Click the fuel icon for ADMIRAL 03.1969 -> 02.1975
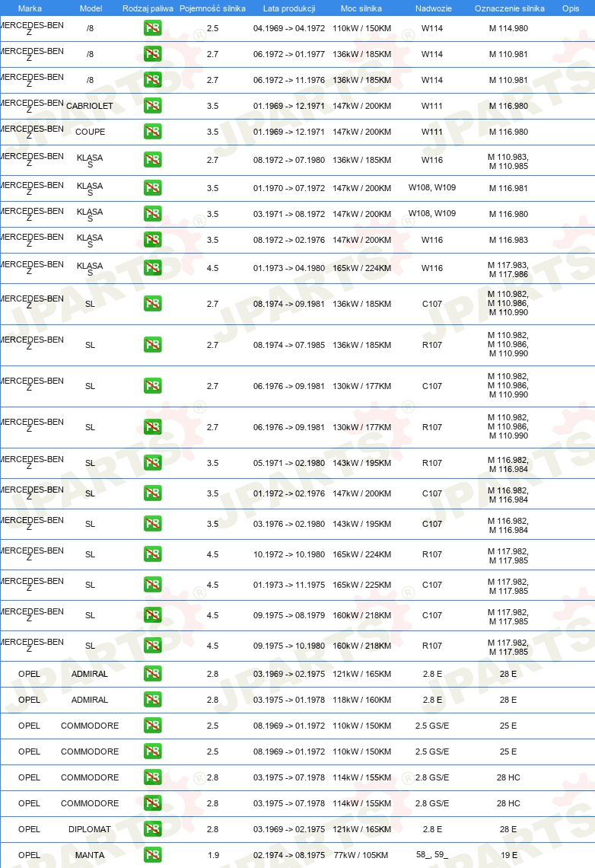 coord(153,674)
